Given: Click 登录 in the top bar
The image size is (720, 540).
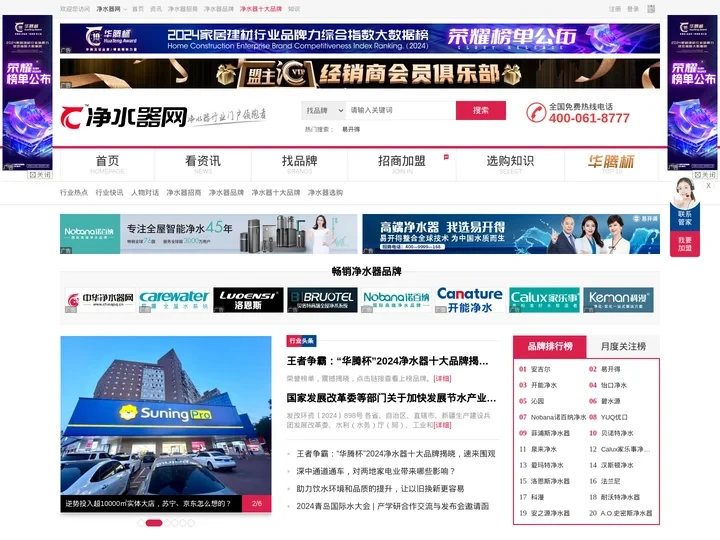Looking at the screenshot, I should pyautogui.click(x=633, y=9).
